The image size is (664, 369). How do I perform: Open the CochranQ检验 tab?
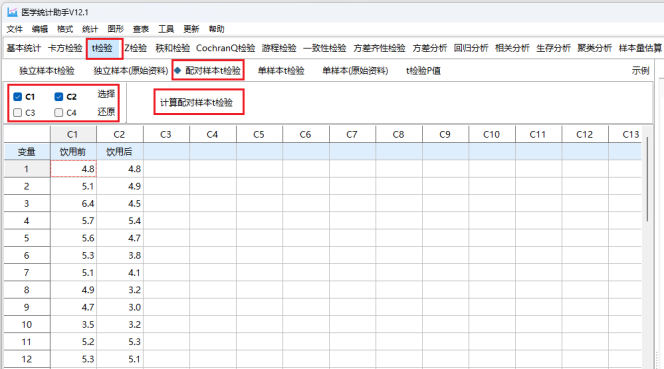tap(225, 48)
